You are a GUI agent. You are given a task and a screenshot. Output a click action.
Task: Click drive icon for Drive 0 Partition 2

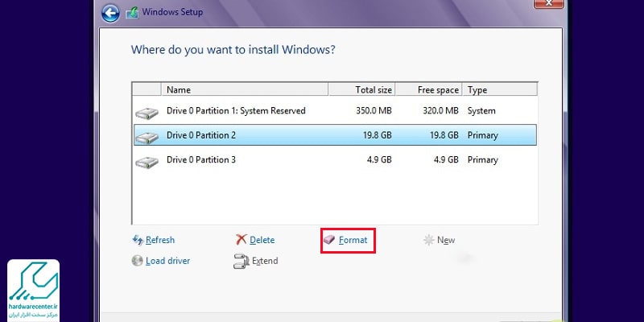147,137
